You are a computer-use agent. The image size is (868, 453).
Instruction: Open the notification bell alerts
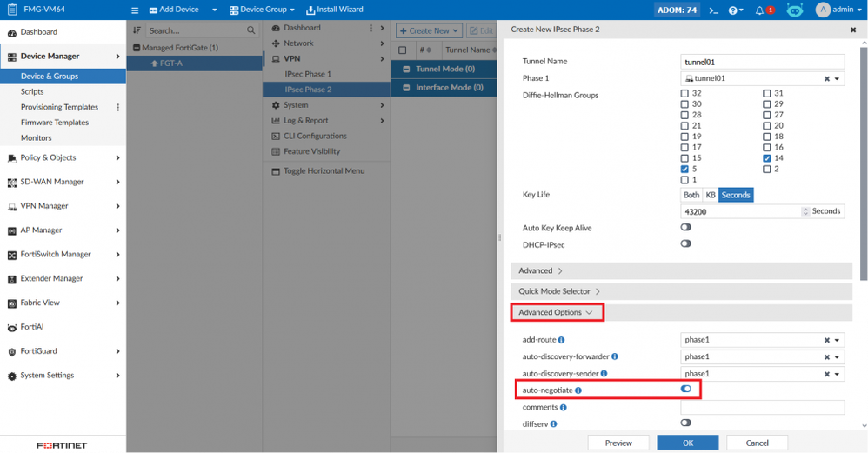point(759,10)
